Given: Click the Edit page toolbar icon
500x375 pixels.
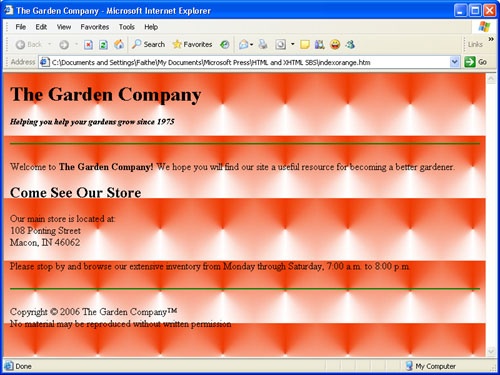Looking at the screenshot, I should (x=280, y=44).
